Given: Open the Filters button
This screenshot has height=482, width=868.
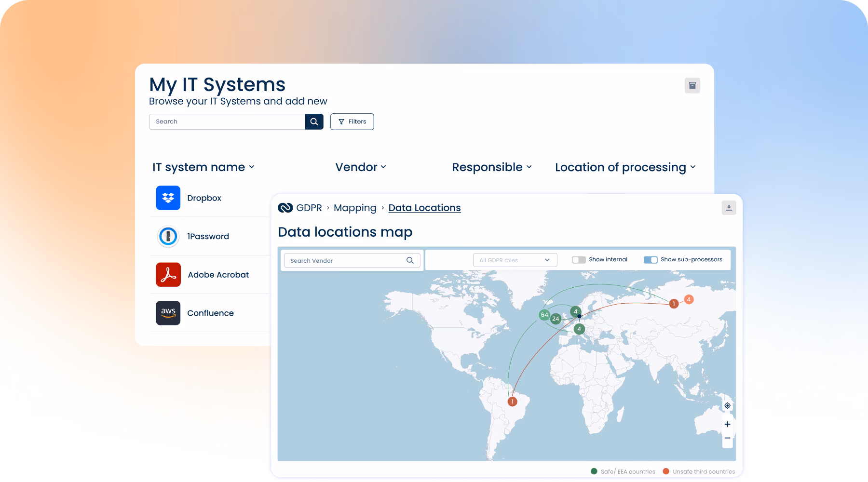Looking at the screenshot, I should click(x=352, y=121).
